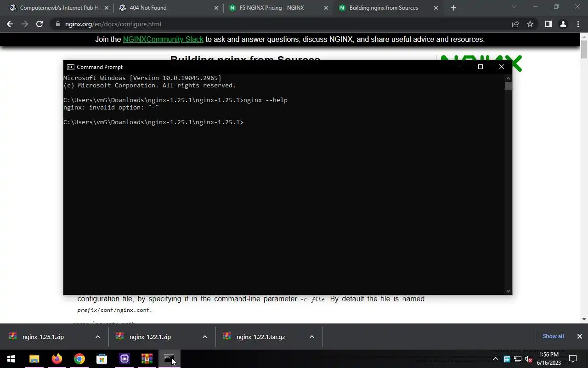Click the Command Prompt scrollbar thumb

[508, 86]
